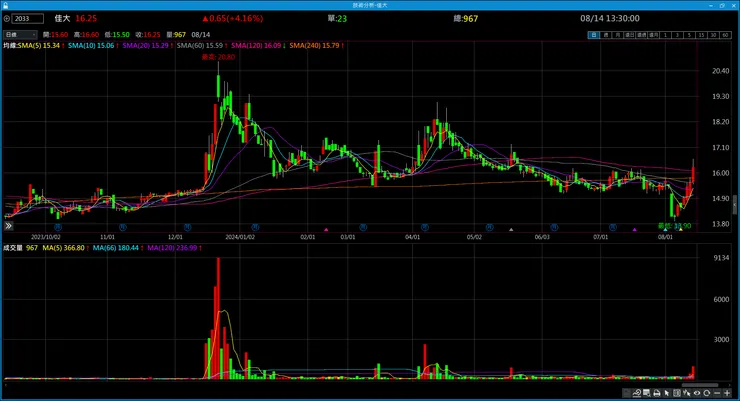
Task: Click the stock name 佳大
Action: click(62, 18)
